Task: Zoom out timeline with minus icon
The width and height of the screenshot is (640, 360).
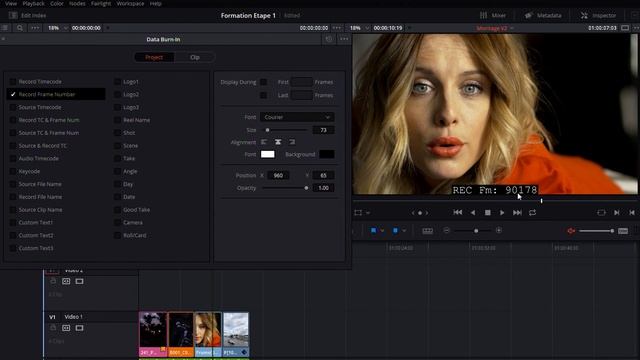Action: [x=446, y=231]
